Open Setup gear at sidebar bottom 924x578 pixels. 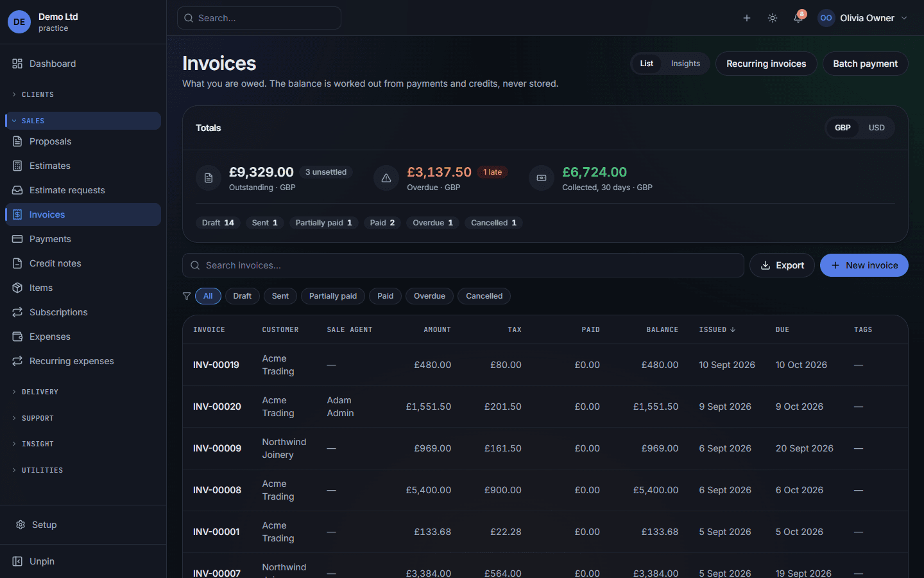[x=20, y=525]
